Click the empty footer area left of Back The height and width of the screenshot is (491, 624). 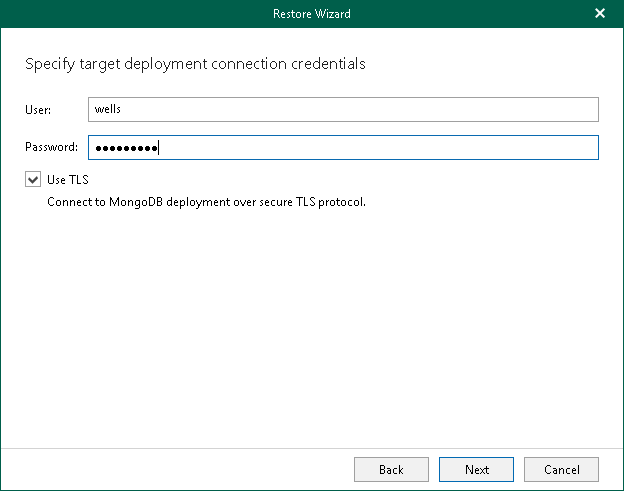pyautogui.click(x=180, y=470)
